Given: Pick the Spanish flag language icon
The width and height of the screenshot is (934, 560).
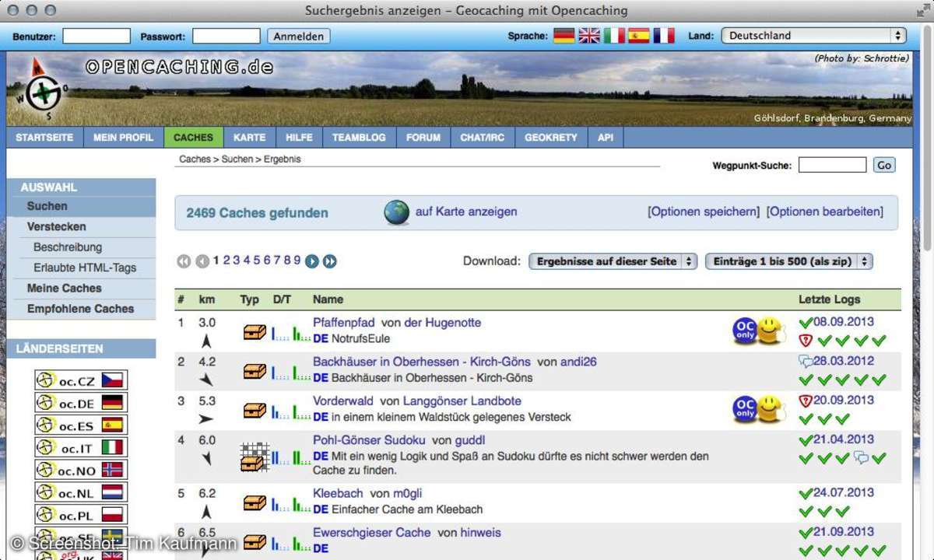Looking at the screenshot, I should pyautogui.click(x=639, y=36).
